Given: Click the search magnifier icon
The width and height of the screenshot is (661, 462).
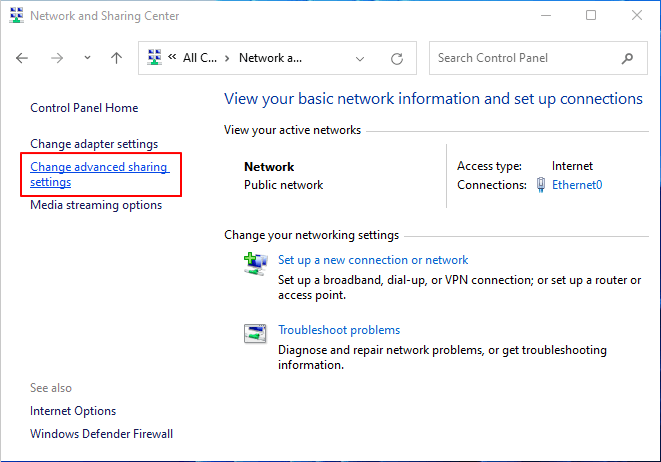Looking at the screenshot, I should (x=627, y=58).
